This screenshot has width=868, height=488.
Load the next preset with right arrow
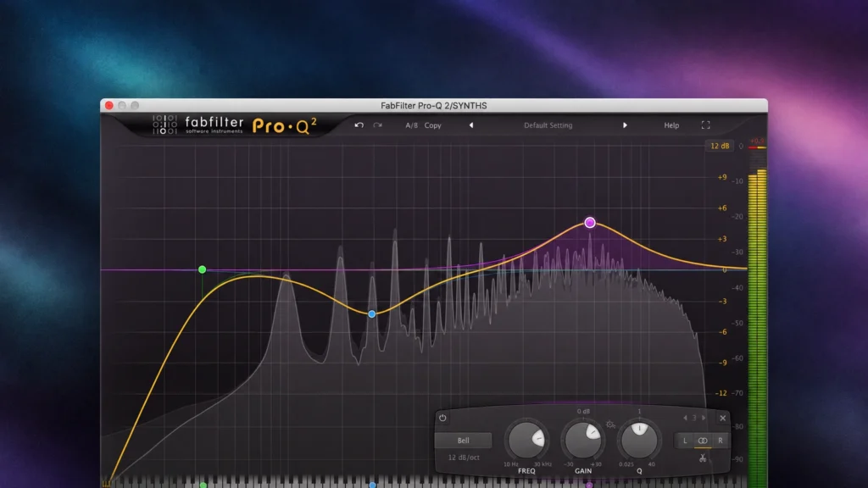pos(625,125)
